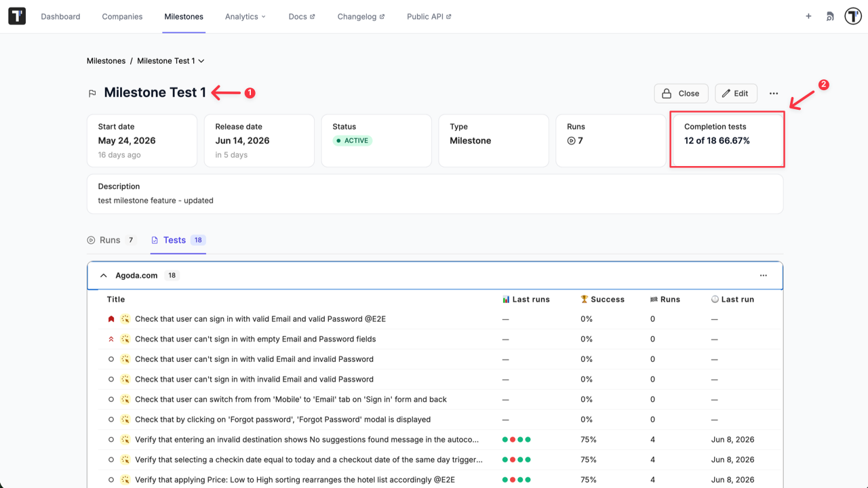The image size is (868, 488).
Task: Click the play icon in the Runs card
Action: [x=571, y=141]
